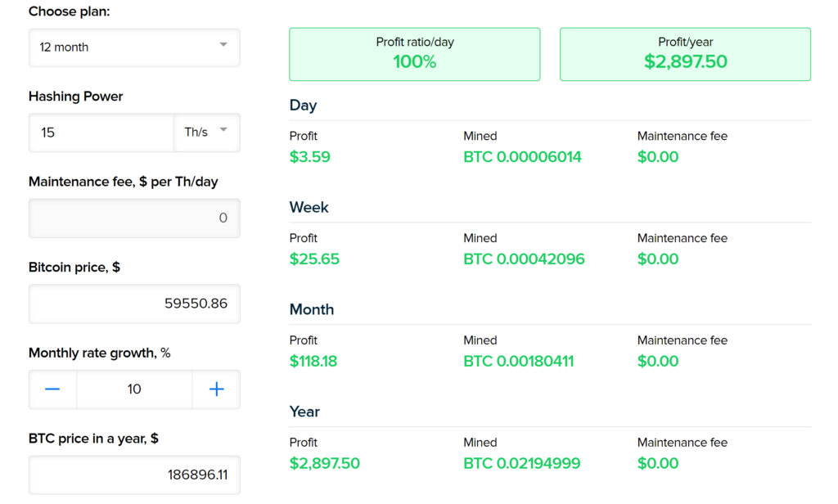Select the Week mined BTC 0.00042096
838x504 pixels.
524,259
